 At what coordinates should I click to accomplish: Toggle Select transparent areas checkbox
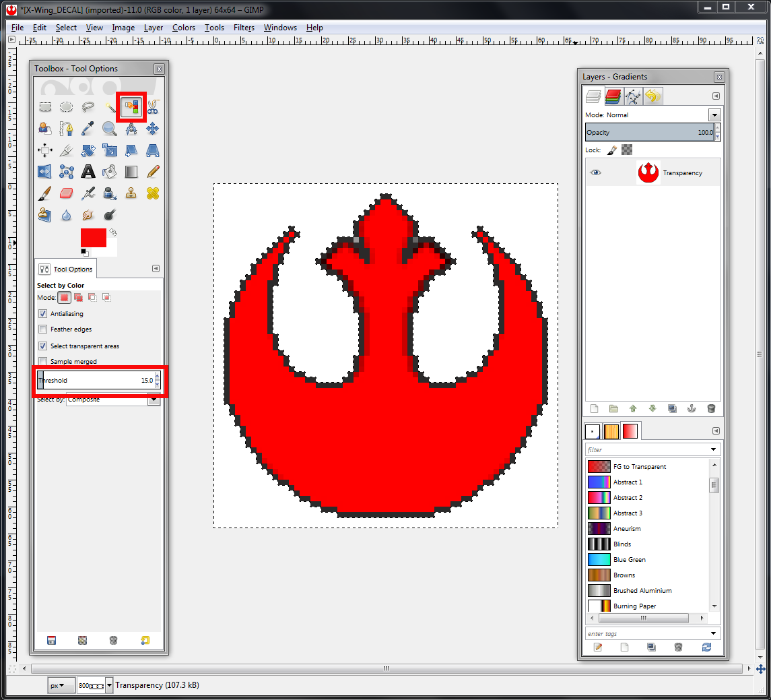tap(43, 346)
